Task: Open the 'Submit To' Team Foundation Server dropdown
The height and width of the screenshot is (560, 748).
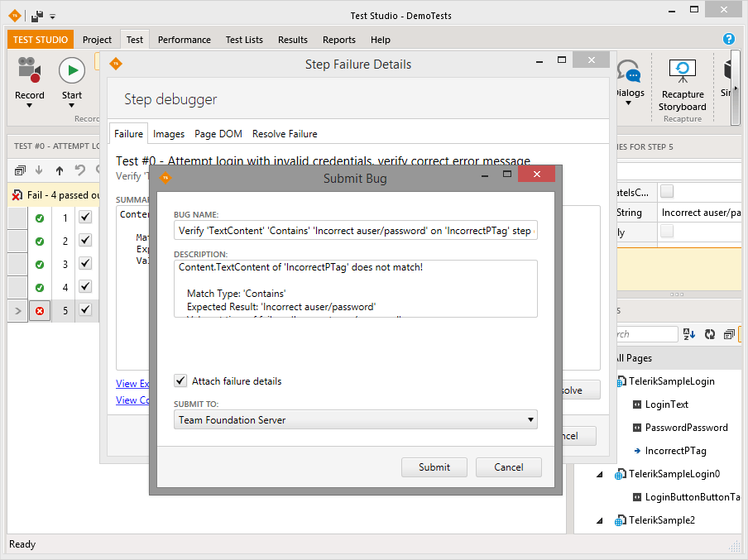Action: point(356,419)
